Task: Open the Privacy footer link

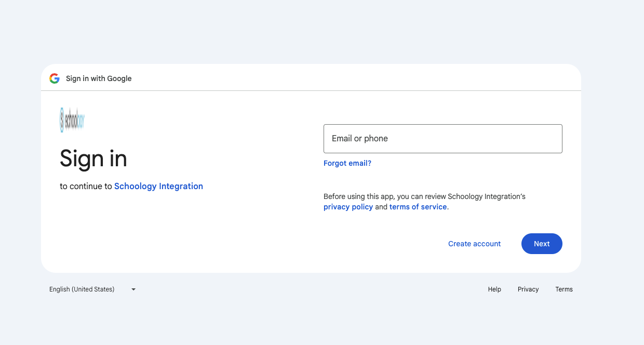Action: (x=528, y=289)
